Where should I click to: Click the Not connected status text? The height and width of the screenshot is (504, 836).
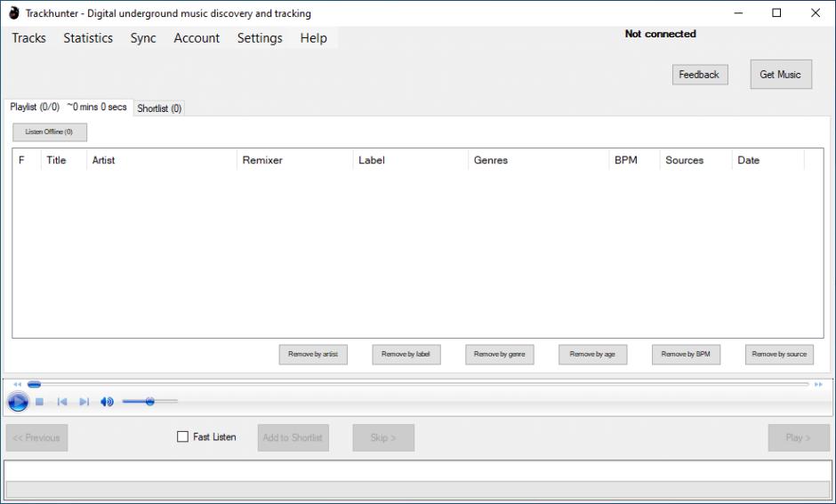click(661, 34)
